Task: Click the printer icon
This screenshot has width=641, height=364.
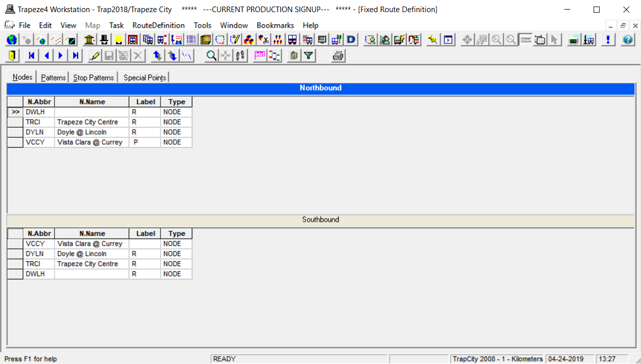Action: click(x=338, y=55)
